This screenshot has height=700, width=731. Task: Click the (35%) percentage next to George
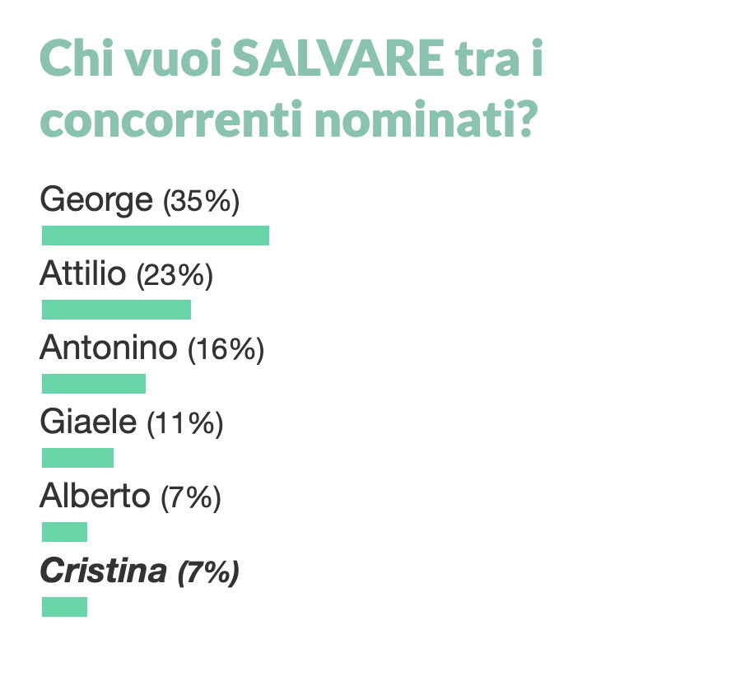tap(202, 202)
